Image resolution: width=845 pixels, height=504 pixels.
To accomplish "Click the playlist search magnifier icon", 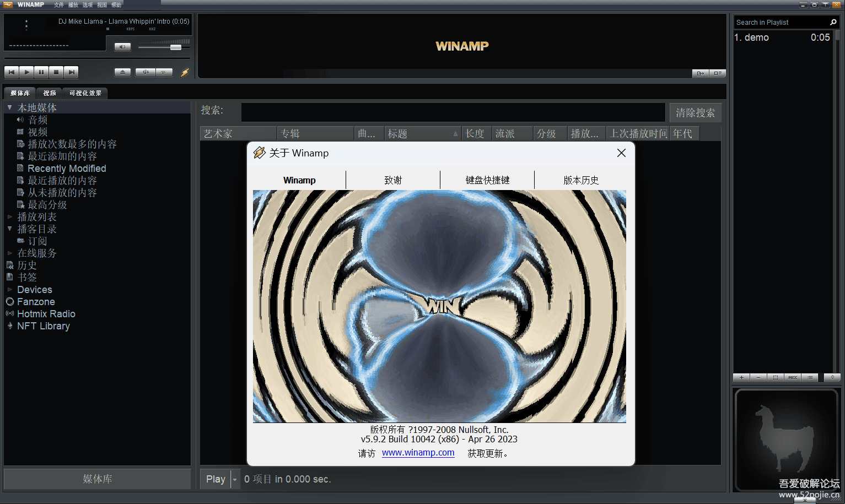I will 833,22.
